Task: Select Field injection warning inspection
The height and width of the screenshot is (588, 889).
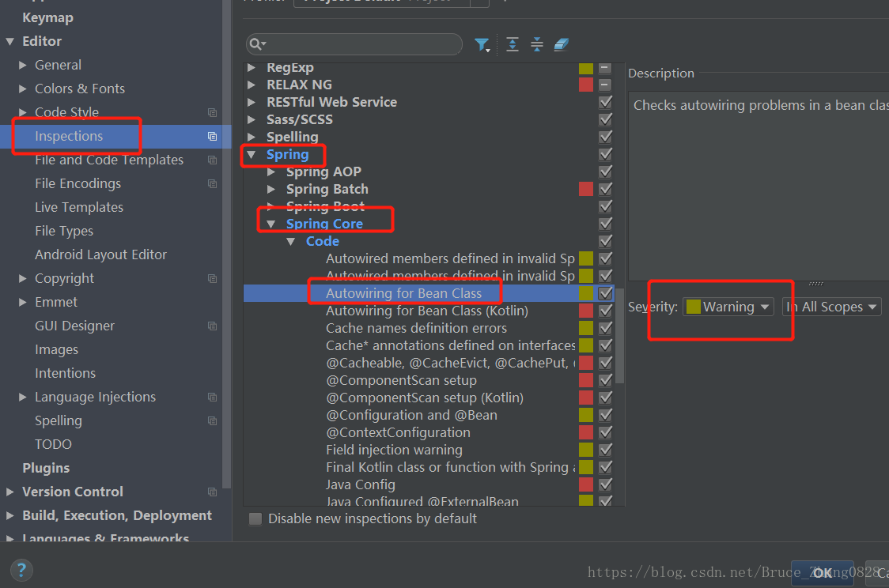Action: coord(394,450)
